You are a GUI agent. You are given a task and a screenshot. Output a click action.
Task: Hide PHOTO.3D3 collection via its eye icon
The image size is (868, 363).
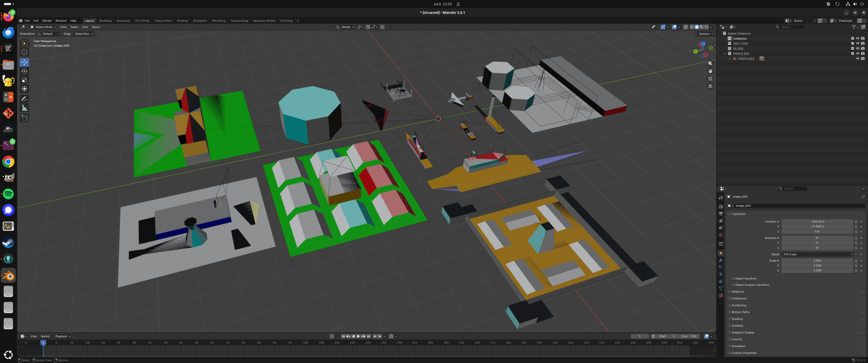[x=858, y=54]
